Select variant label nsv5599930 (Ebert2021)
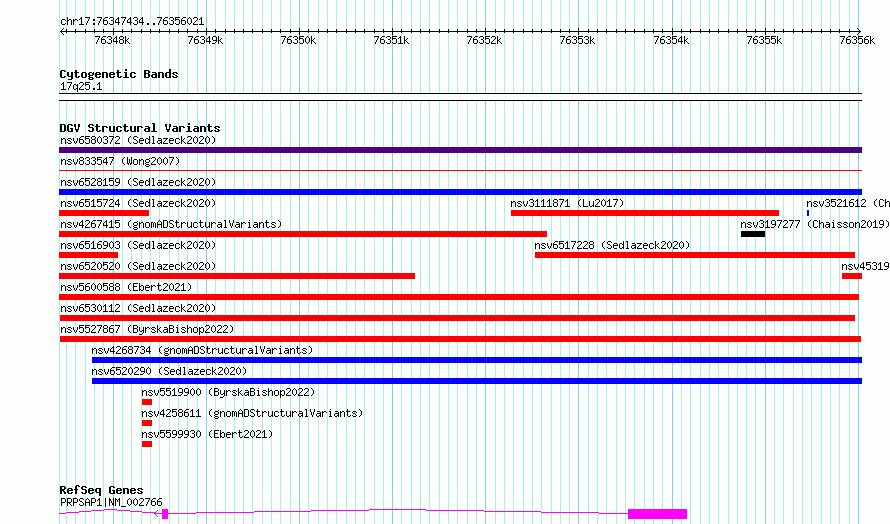Viewport: 890px width, 524px height. coord(207,434)
